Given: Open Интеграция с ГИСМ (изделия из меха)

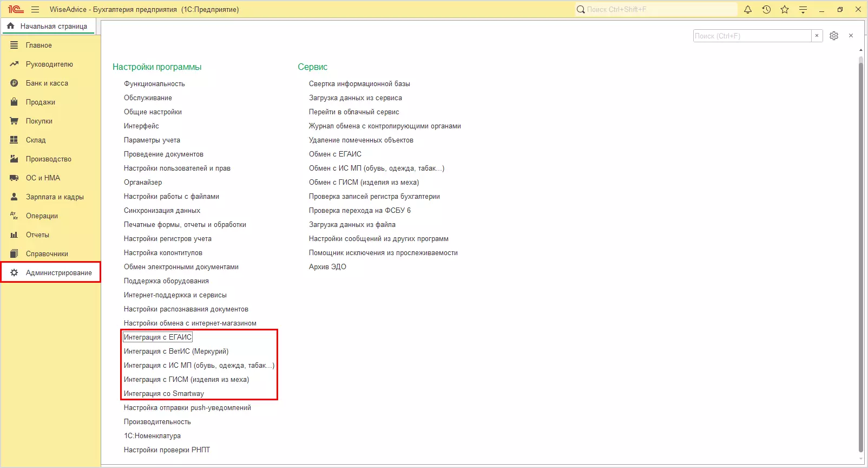Looking at the screenshot, I should pyautogui.click(x=187, y=380).
